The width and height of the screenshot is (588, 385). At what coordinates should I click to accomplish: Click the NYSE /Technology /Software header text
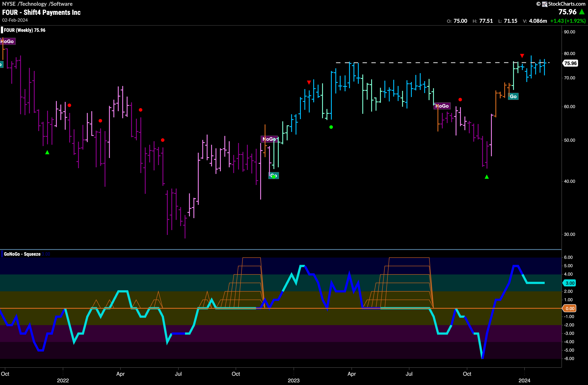[x=37, y=4]
